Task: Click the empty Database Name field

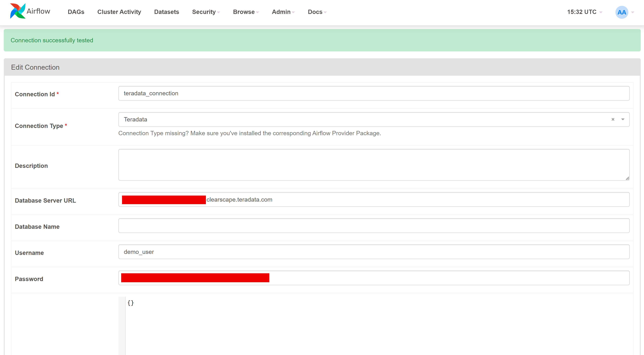Action: tap(374, 225)
